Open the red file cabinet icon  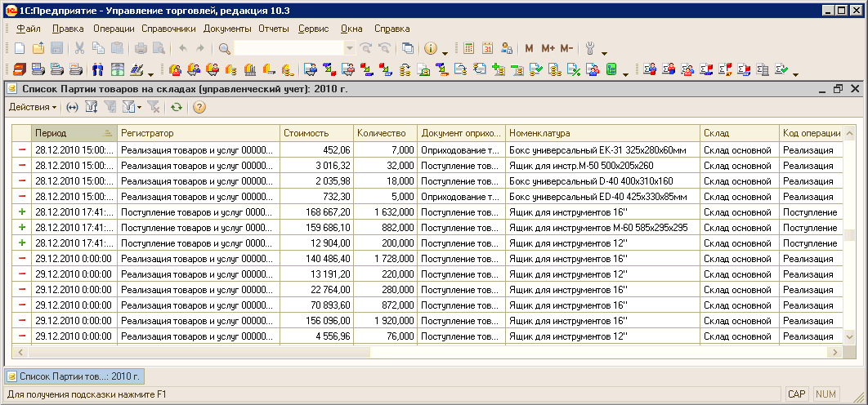(x=20, y=69)
